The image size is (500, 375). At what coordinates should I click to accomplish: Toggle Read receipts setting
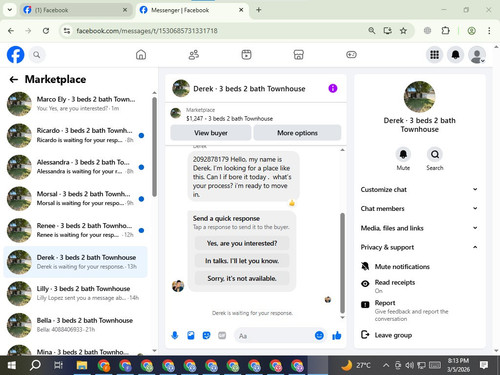(419, 286)
